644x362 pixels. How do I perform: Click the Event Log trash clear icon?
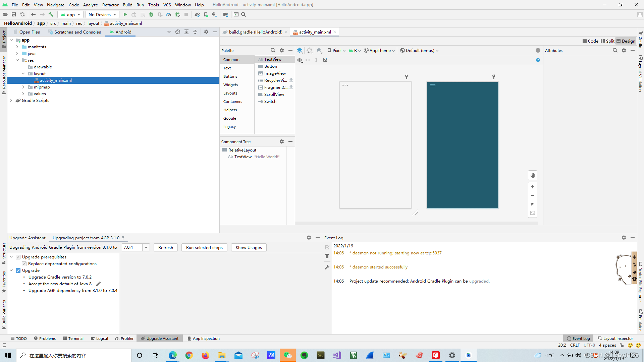pyautogui.click(x=327, y=256)
